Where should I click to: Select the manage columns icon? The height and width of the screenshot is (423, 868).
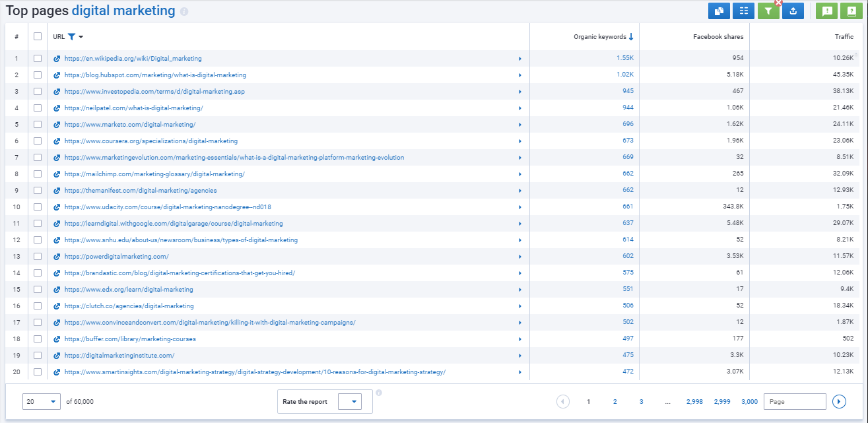[743, 11]
